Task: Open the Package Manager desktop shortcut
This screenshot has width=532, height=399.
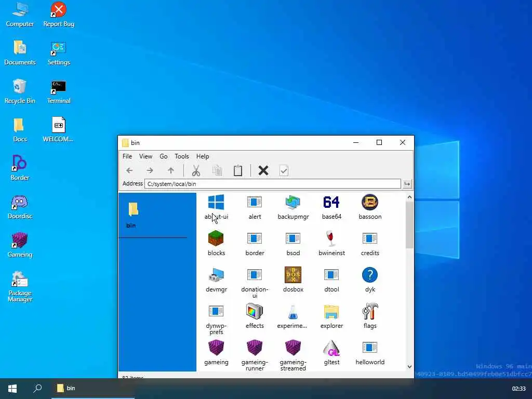Action: click(x=20, y=287)
